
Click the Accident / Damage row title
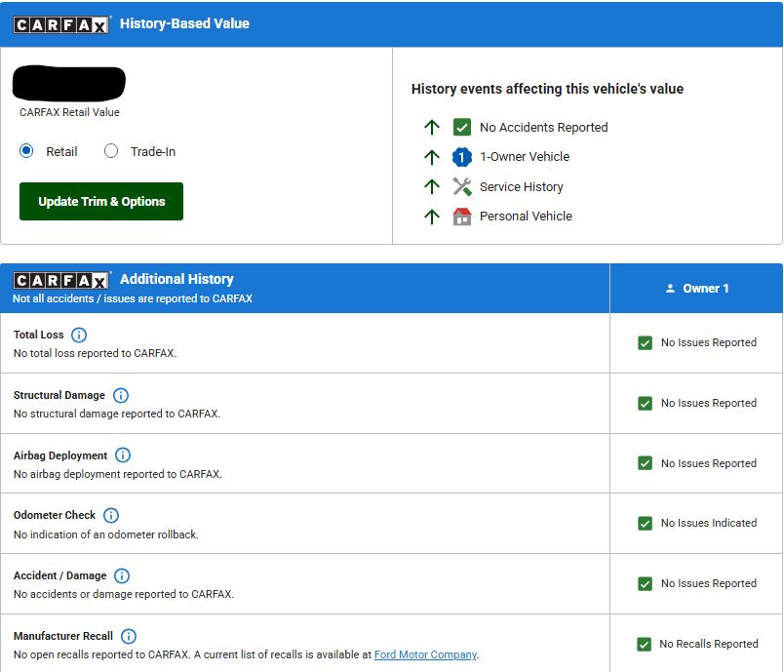tap(59, 576)
